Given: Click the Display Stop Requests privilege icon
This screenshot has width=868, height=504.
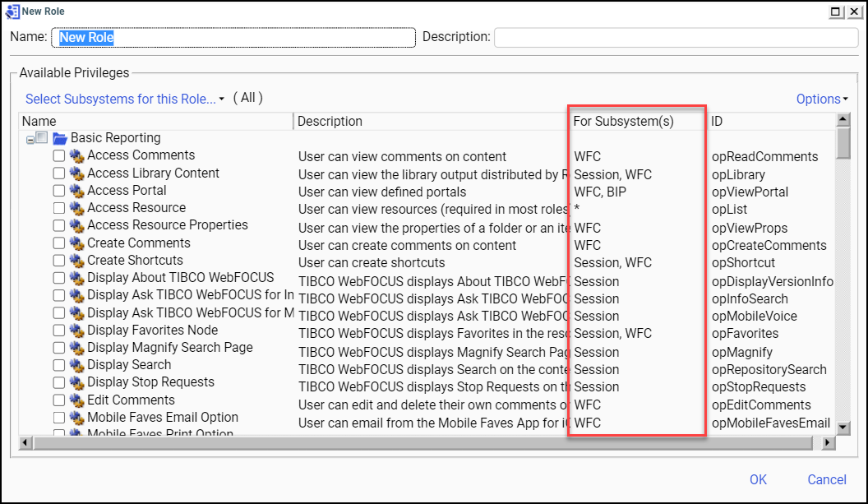Looking at the screenshot, I should (x=76, y=382).
